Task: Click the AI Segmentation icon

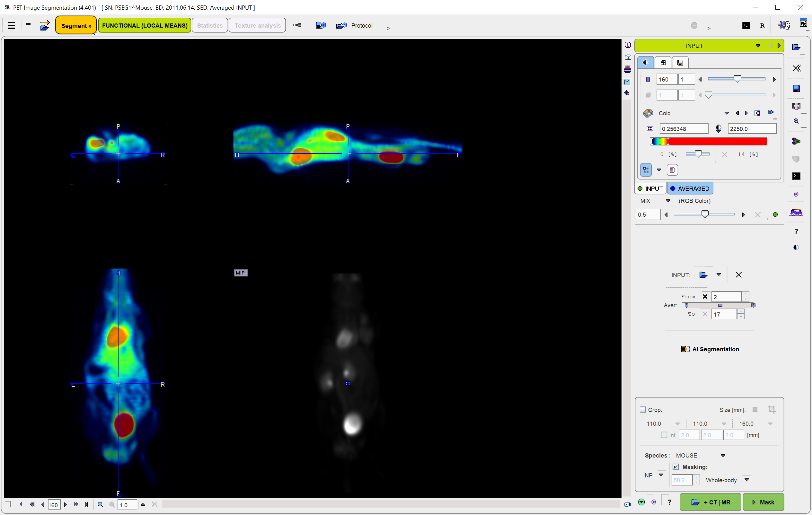Action: [x=685, y=349]
